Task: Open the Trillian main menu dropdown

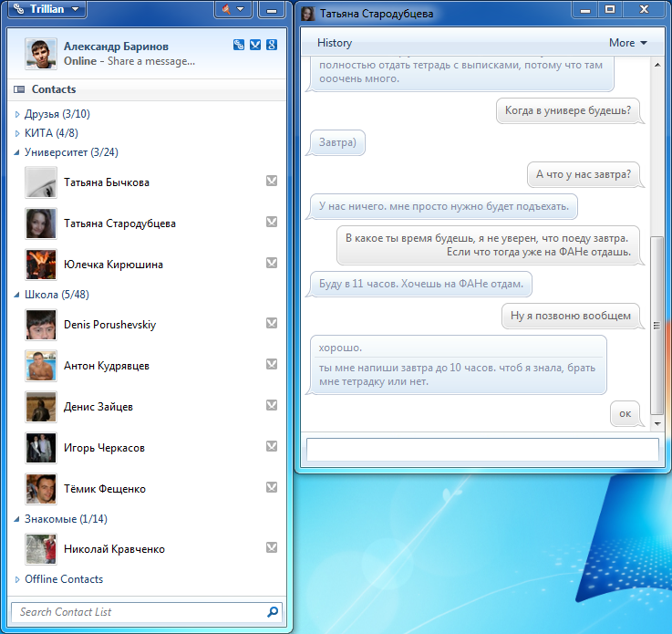Action: [47, 9]
